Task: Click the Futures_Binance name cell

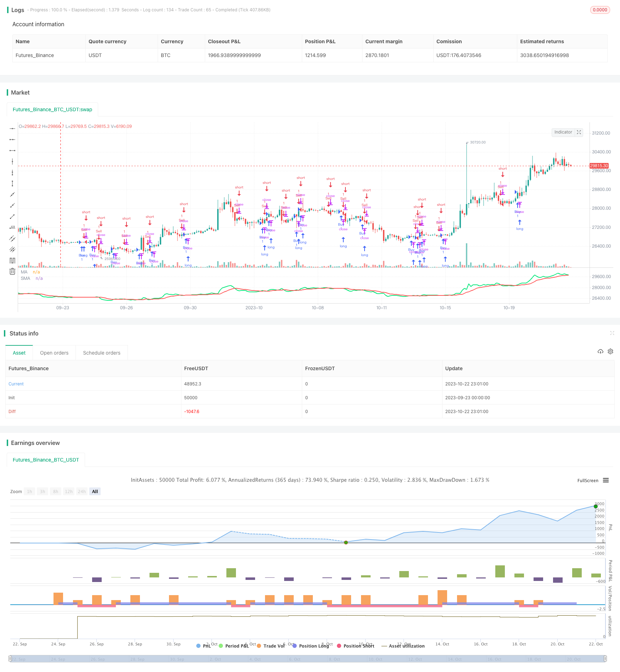Action: click(35, 55)
